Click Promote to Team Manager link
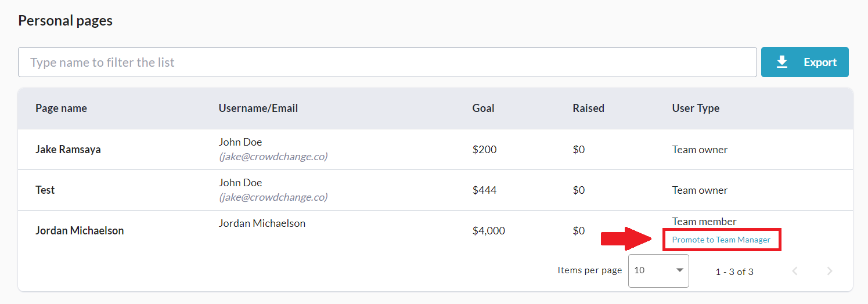 point(721,240)
